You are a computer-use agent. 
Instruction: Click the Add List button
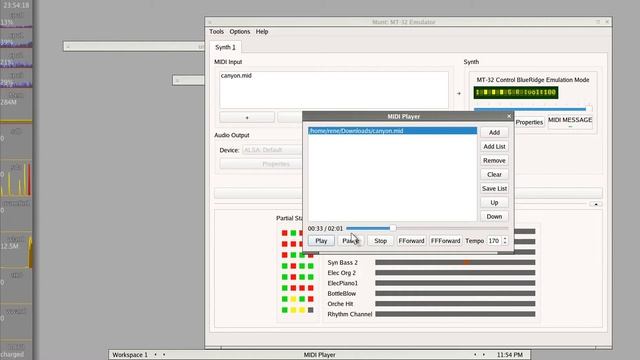pyautogui.click(x=494, y=147)
